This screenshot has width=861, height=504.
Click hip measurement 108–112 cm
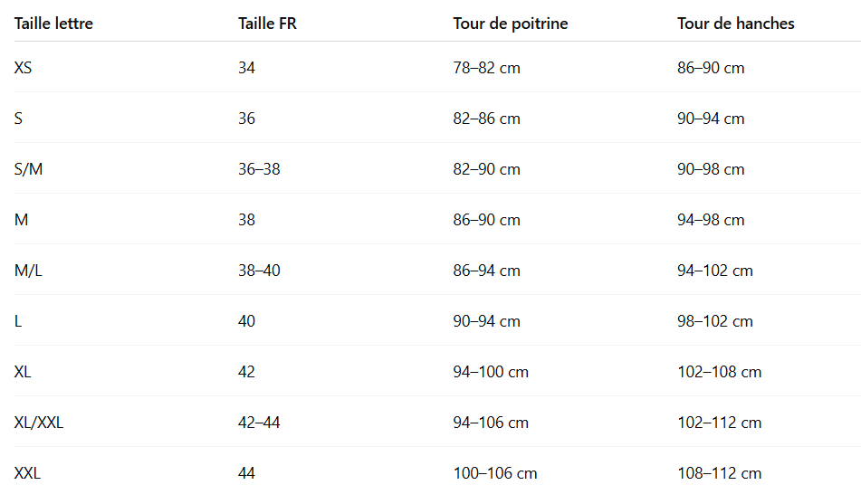point(719,473)
